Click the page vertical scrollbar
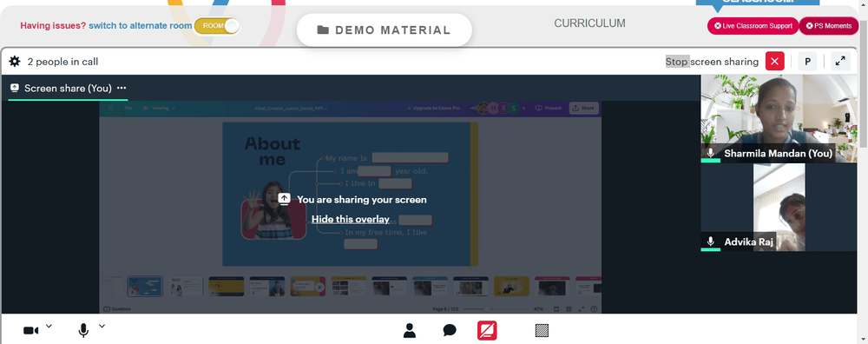Image resolution: width=868 pixels, height=344 pixels. pos(863,83)
